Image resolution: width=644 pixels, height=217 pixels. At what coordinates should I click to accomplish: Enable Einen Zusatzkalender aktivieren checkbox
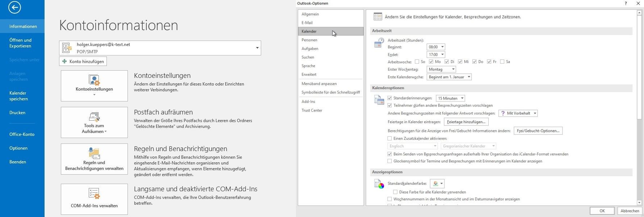tap(390, 138)
